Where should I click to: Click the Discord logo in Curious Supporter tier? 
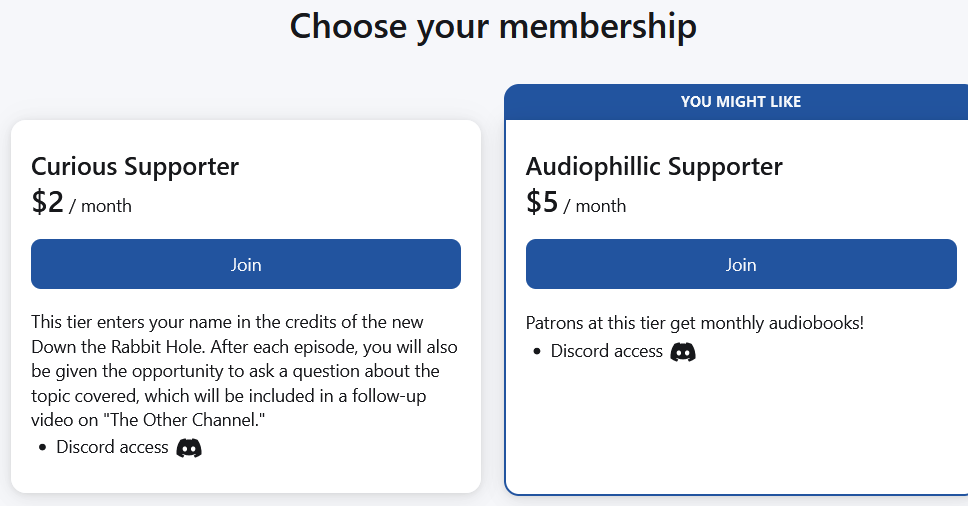[x=189, y=448]
